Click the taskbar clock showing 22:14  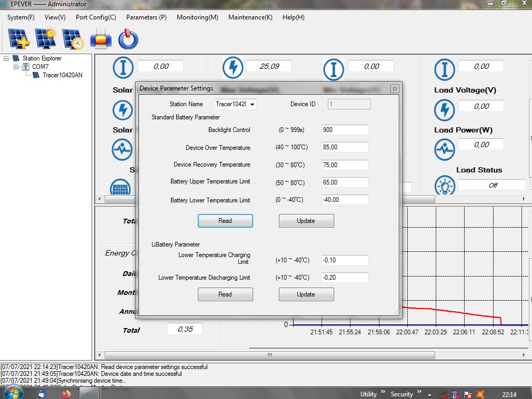coord(509,395)
